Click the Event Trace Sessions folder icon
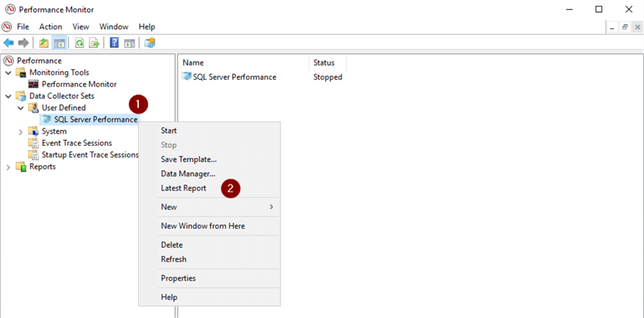 [33, 143]
